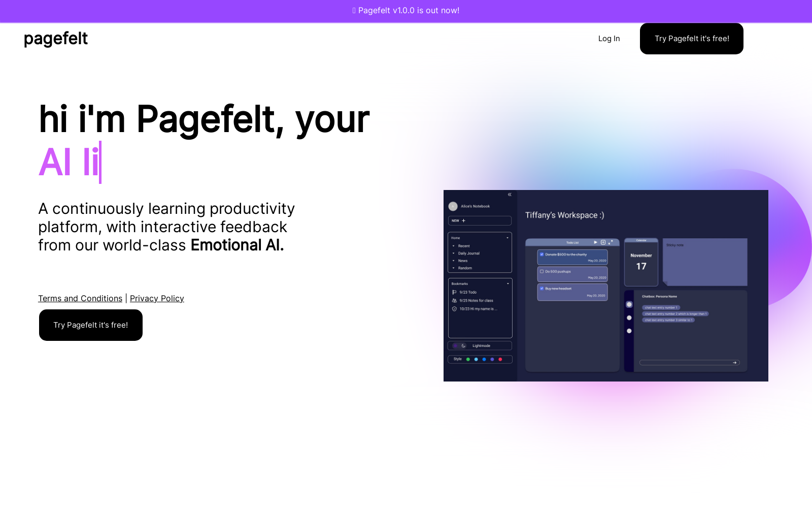Open the Terms and Conditions link

pyautogui.click(x=80, y=298)
